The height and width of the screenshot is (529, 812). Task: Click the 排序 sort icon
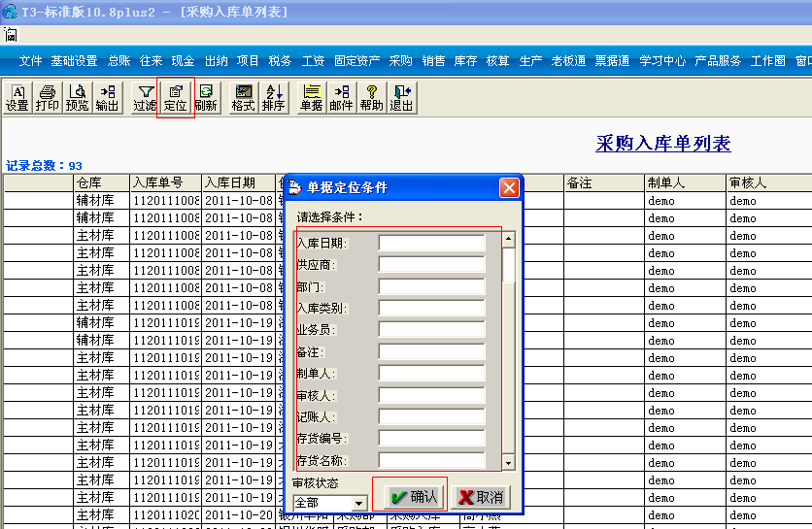[x=274, y=98]
